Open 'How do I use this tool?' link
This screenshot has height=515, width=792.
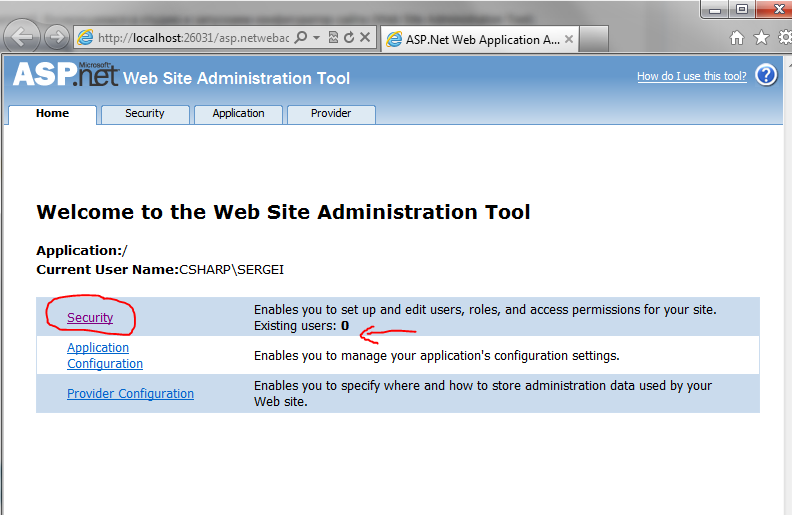pos(691,76)
